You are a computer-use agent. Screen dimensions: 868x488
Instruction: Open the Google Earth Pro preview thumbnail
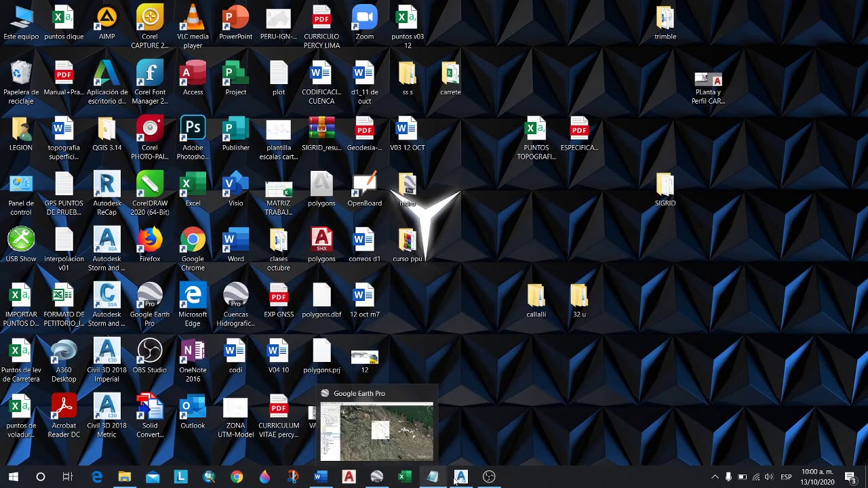point(376,431)
